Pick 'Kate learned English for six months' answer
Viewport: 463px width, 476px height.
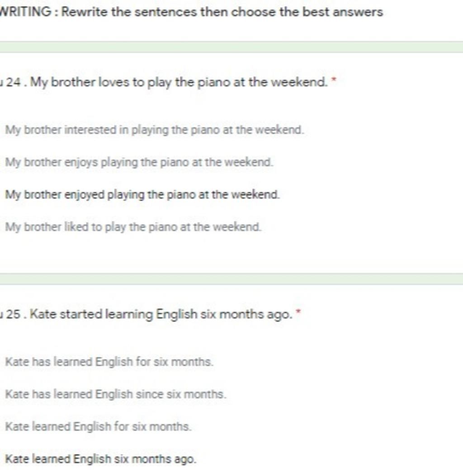99,427
